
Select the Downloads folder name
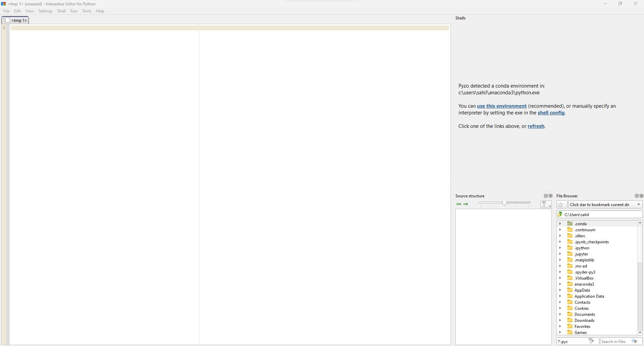(x=584, y=320)
